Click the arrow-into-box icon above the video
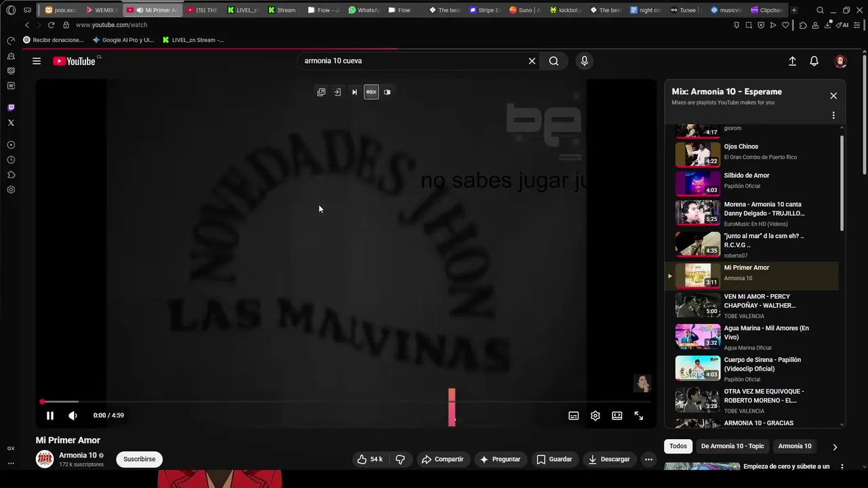 click(337, 92)
